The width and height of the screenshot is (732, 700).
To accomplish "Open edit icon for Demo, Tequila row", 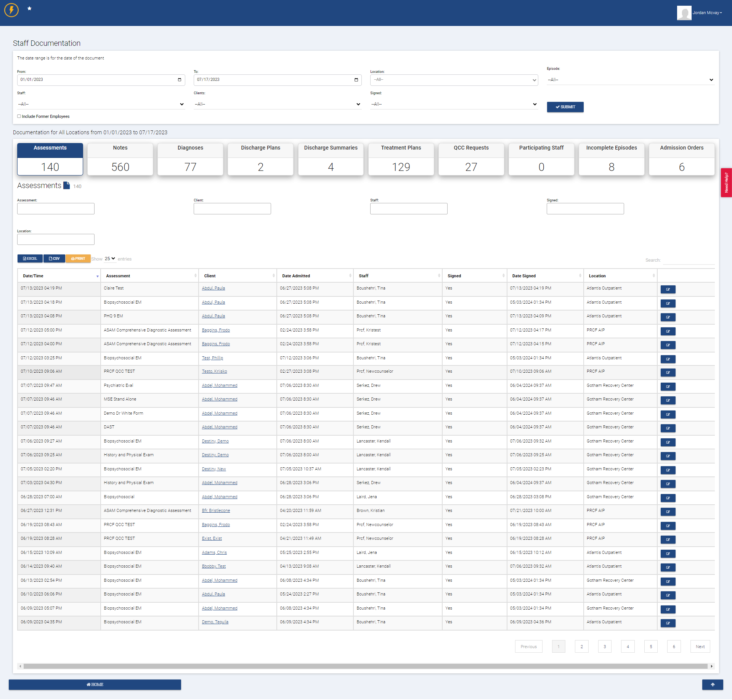I will point(668,623).
